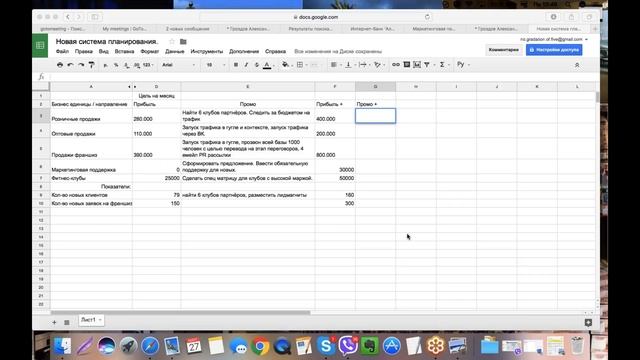Open the Правка menu
The image size is (640, 360).
point(84,51)
